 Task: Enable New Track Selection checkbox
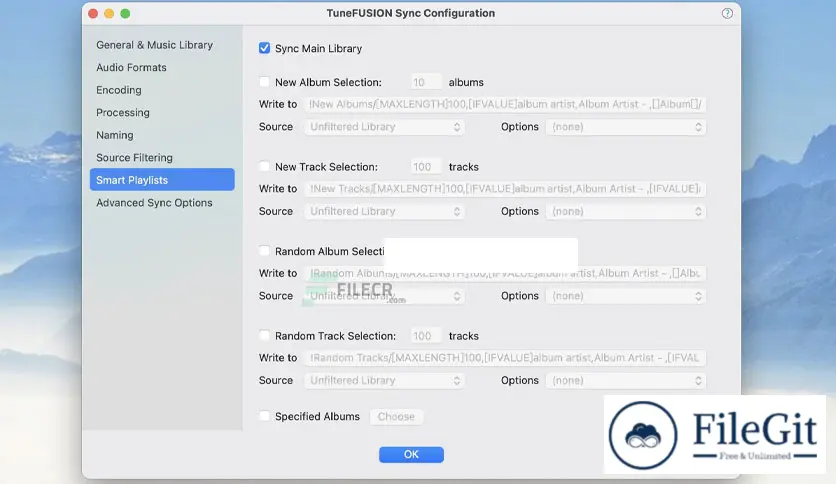(264, 166)
